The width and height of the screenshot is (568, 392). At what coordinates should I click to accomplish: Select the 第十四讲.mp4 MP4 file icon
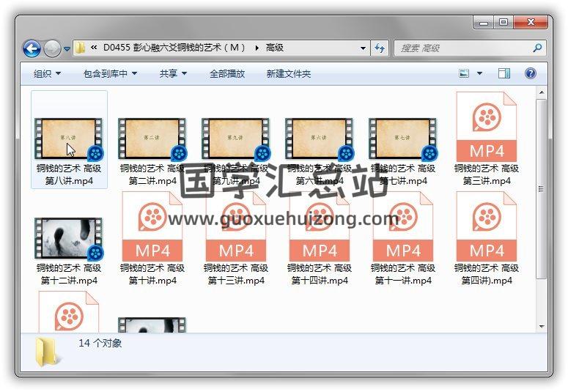(319, 226)
